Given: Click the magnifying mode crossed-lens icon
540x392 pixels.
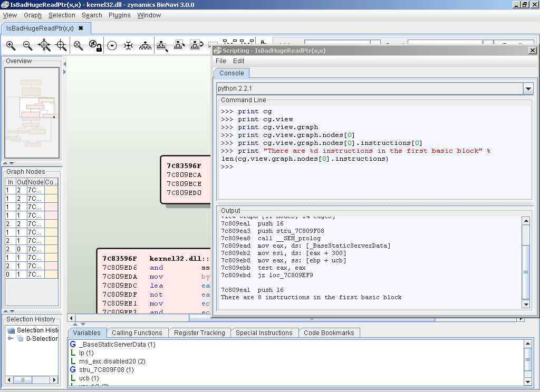Looking at the screenshot, I should click(x=79, y=45).
